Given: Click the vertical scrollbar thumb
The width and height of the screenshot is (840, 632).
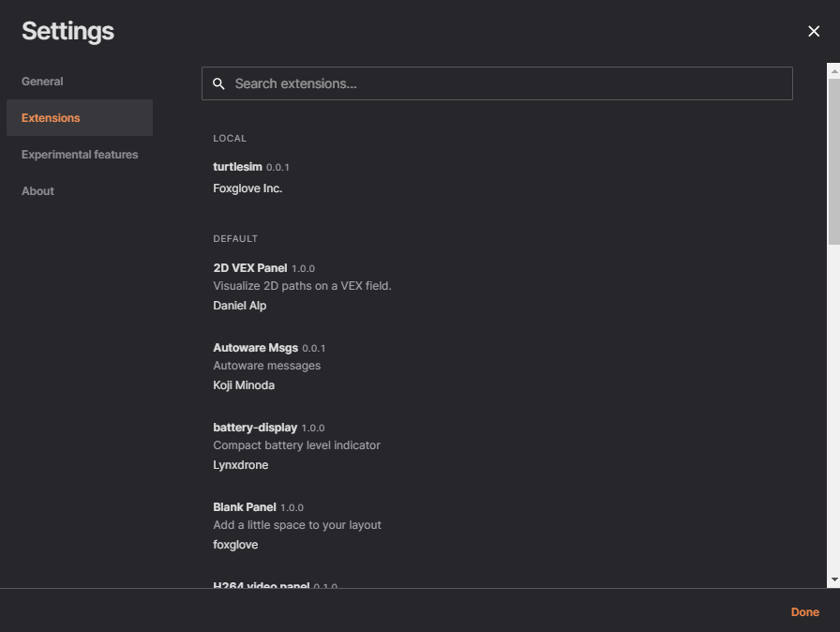Looking at the screenshot, I should [834, 161].
